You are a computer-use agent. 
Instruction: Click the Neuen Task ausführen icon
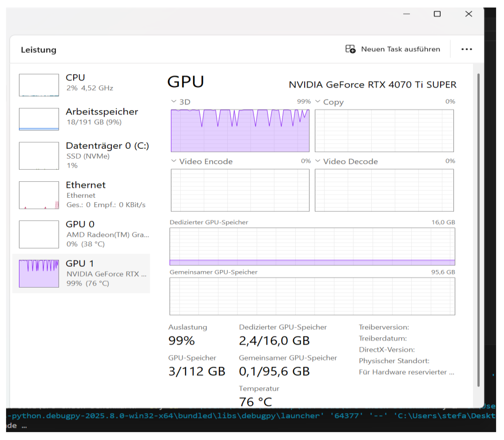click(350, 49)
